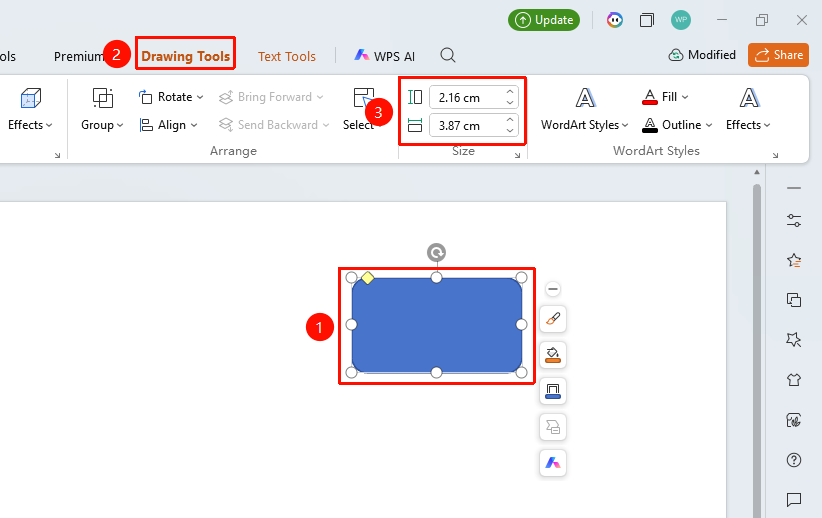822x518 pixels.
Task: Decrease shape height with down arrow
Action: (x=510, y=103)
